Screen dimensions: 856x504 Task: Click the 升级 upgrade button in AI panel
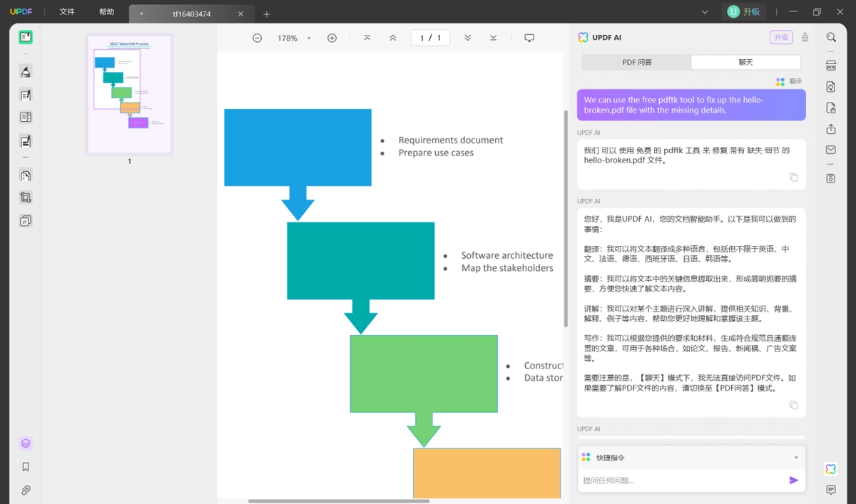781,37
